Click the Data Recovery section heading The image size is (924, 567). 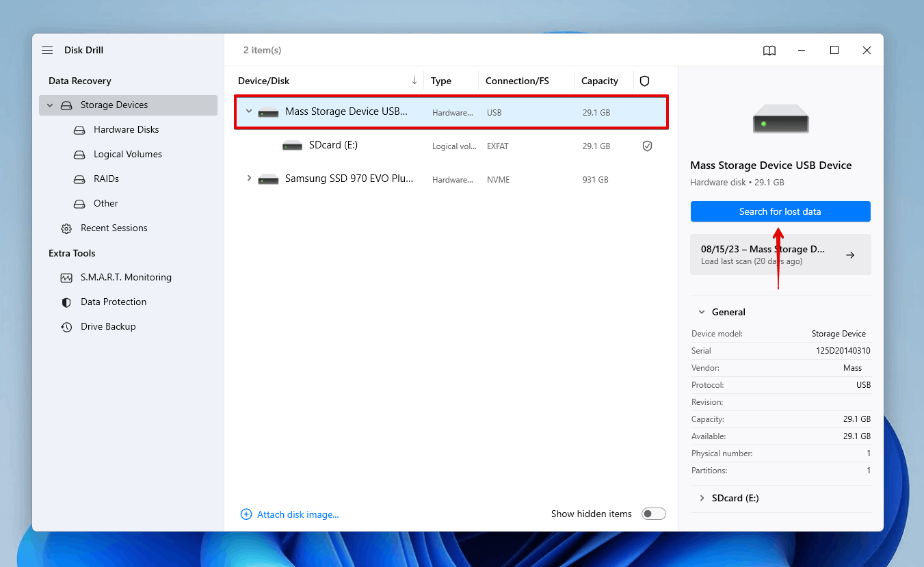tap(80, 81)
